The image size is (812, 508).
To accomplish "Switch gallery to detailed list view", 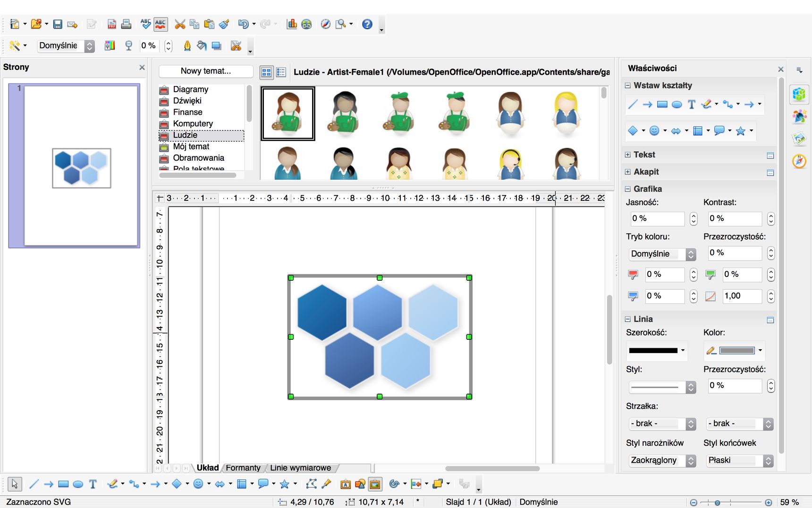I will click(x=281, y=72).
